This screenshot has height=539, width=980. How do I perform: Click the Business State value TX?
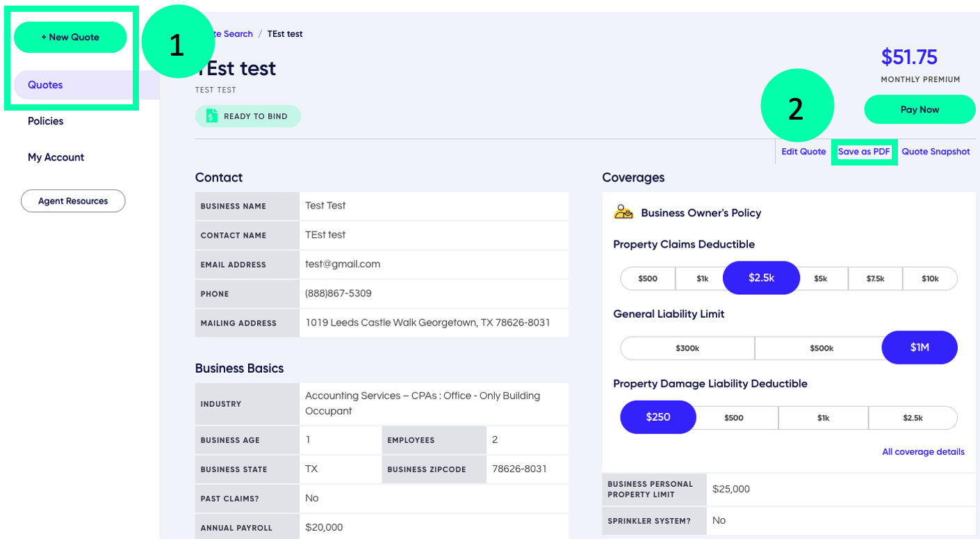tap(311, 469)
